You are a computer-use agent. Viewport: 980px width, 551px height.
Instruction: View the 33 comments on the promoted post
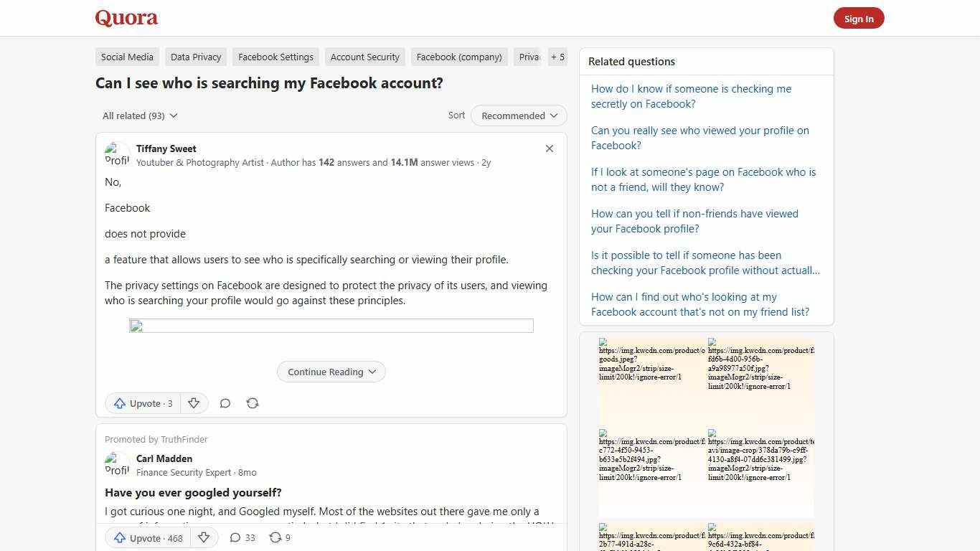(242, 537)
